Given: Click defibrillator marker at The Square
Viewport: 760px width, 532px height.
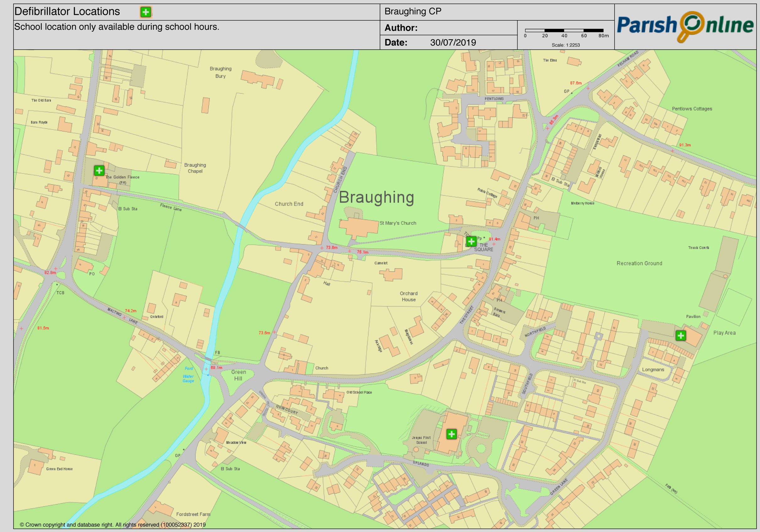Looking at the screenshot, I should click(471, 241).
